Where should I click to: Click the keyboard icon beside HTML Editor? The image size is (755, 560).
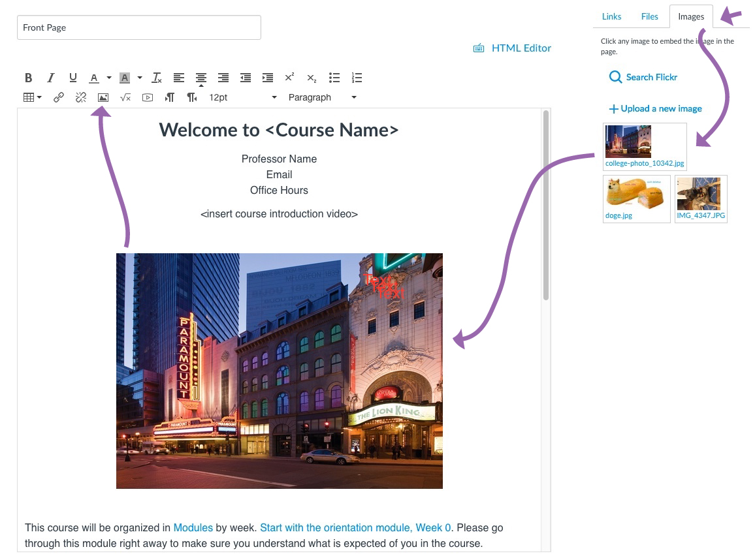479,48
